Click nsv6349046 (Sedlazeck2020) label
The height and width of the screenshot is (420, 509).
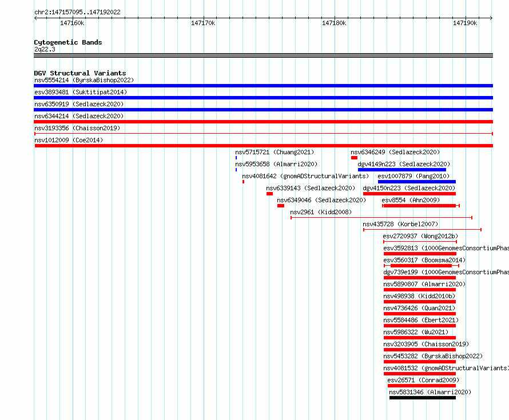click(321, 200)
